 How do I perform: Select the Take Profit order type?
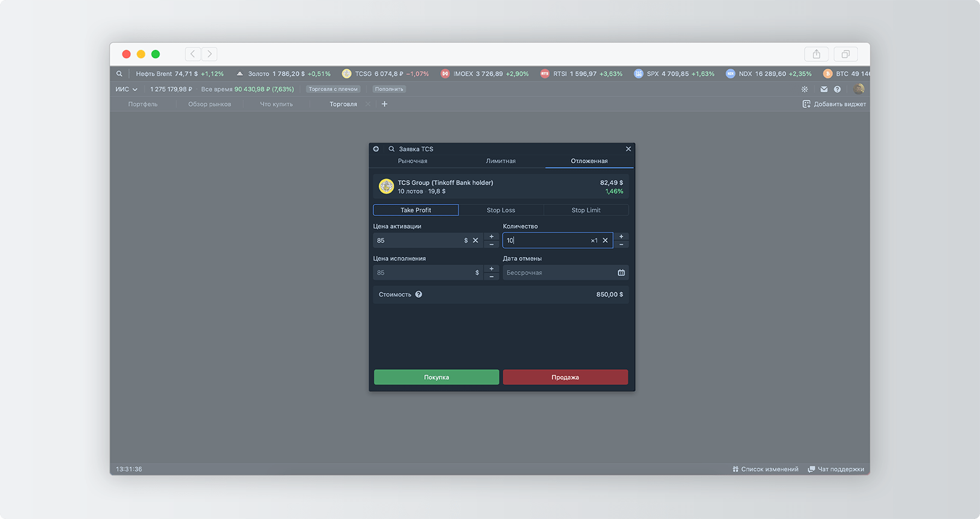416,210
